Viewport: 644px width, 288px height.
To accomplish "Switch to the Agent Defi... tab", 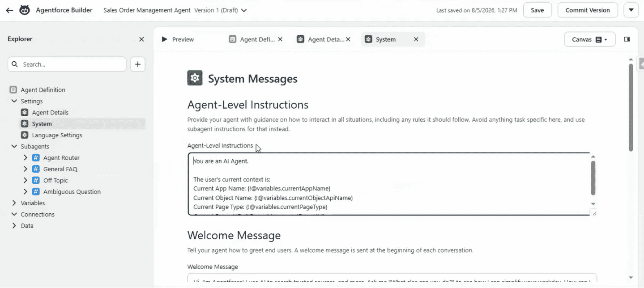I will coord(257,39).
